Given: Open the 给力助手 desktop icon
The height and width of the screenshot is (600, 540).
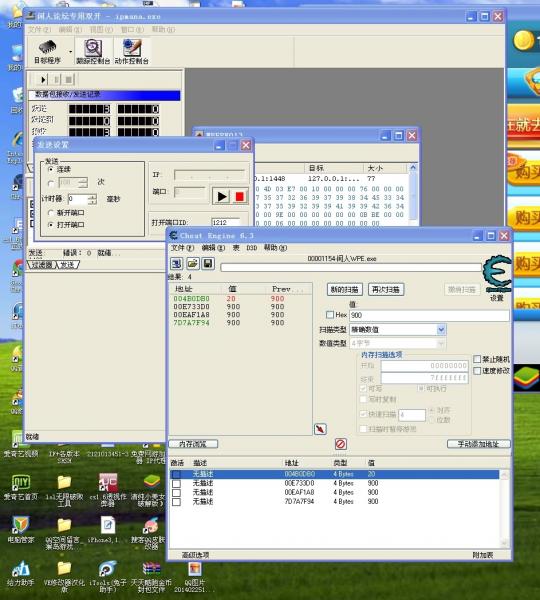Looking at the screenshot, I should [x=21, y=572].
